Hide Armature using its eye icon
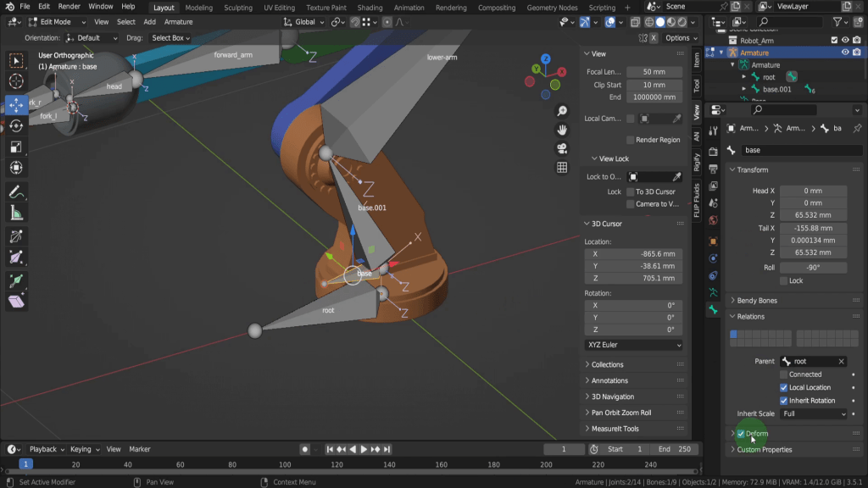The image size is (868, 488). pos(845,53)
